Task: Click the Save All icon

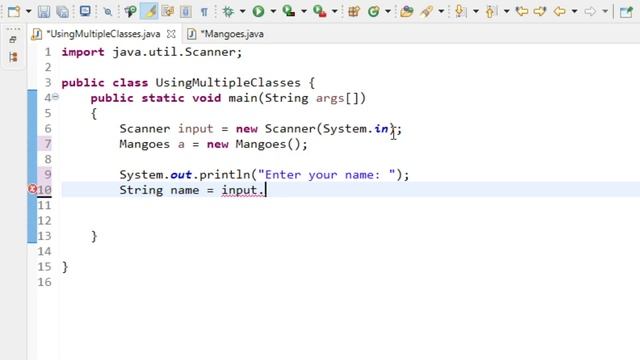Action: [x=62, y=11]
